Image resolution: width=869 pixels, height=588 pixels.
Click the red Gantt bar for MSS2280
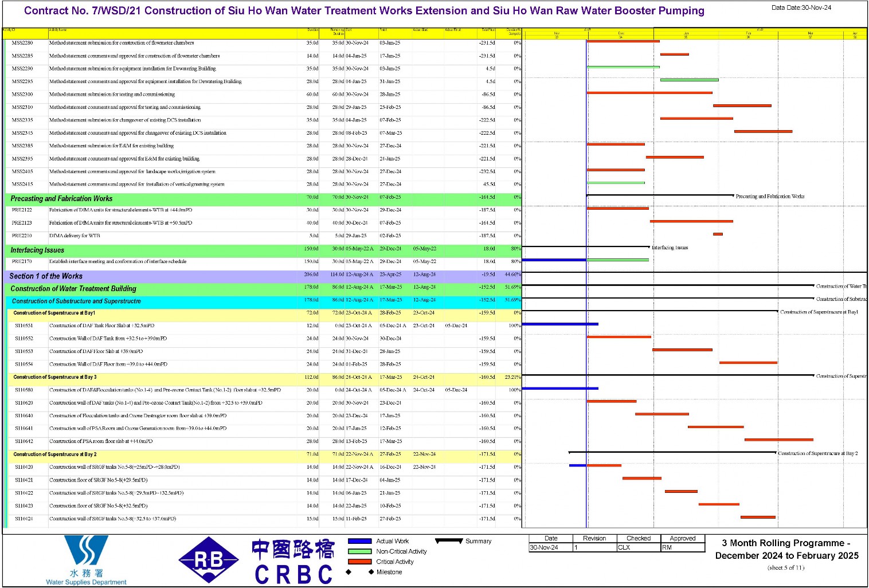623,41
